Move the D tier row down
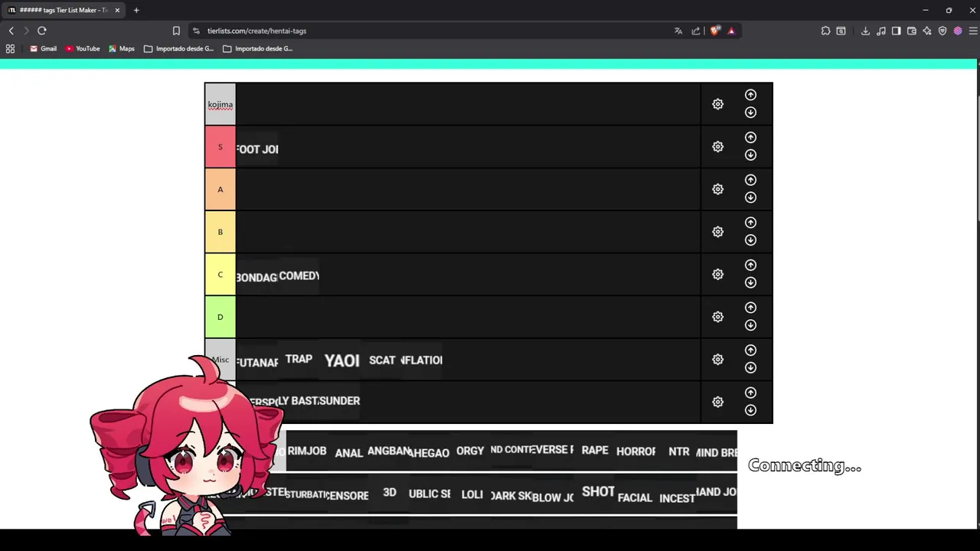The height and width of the screenshot is (551, 980). [x=750, y=325]
